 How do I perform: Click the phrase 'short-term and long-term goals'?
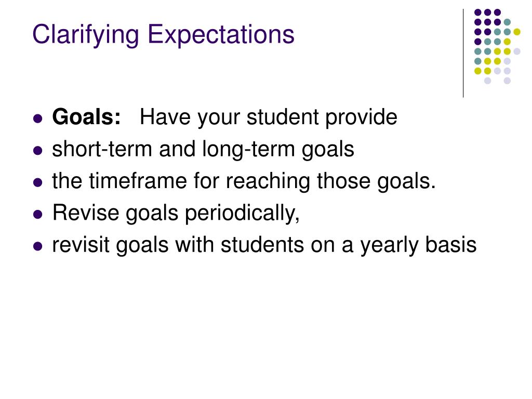click(203, 149)
